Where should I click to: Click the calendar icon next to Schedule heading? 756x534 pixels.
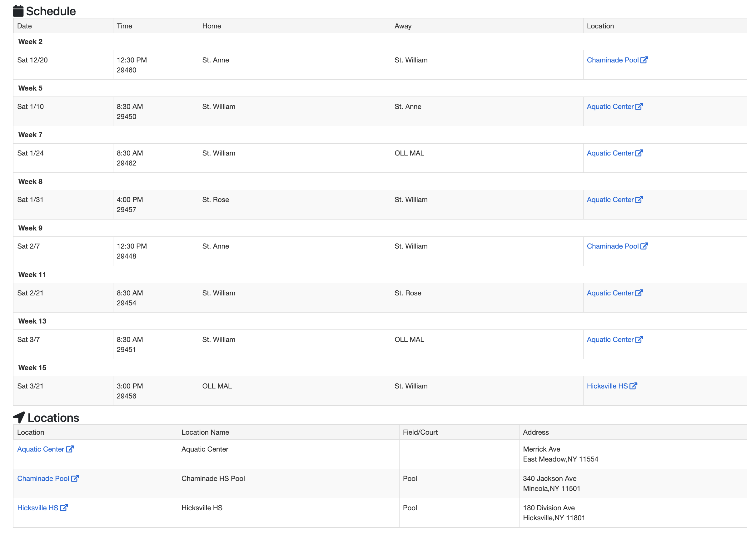pyautogui.click(x=18, y=11)
